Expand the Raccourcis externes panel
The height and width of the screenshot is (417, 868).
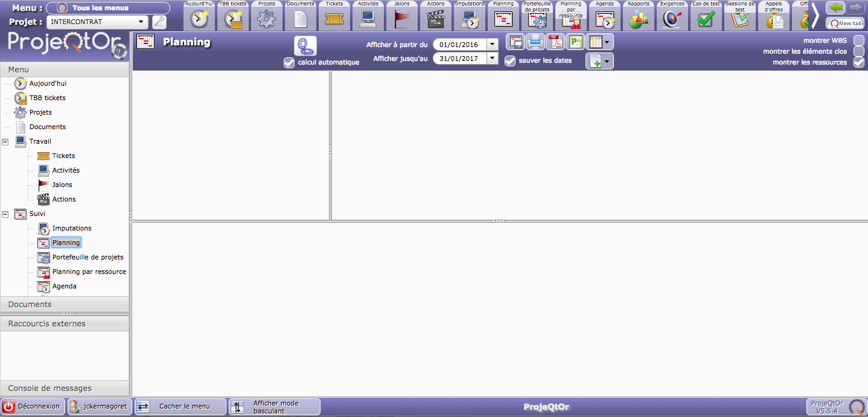pos(65,324)
